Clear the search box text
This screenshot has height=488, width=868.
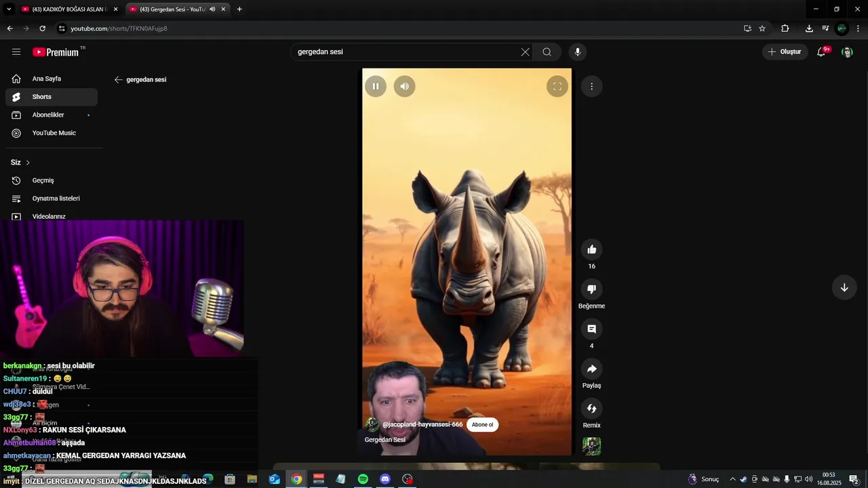[x=525, y=52]
